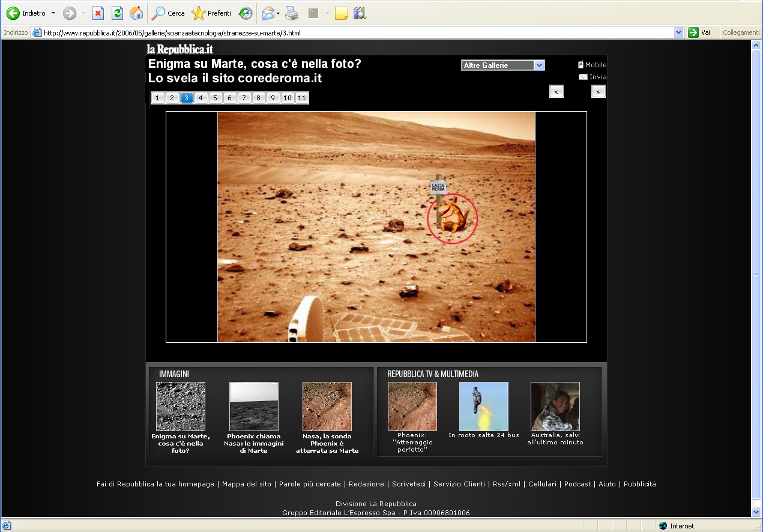Click the la Repubblica.it logo
This screenshot has height=532, width=763.
coord(180,49)
